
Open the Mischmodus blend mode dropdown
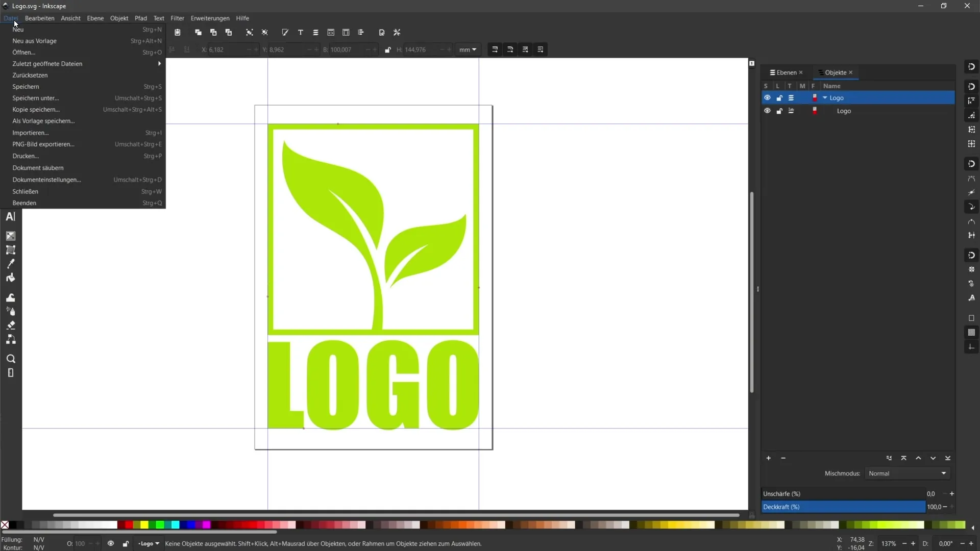pyautogui.click(x=908, y=473)
